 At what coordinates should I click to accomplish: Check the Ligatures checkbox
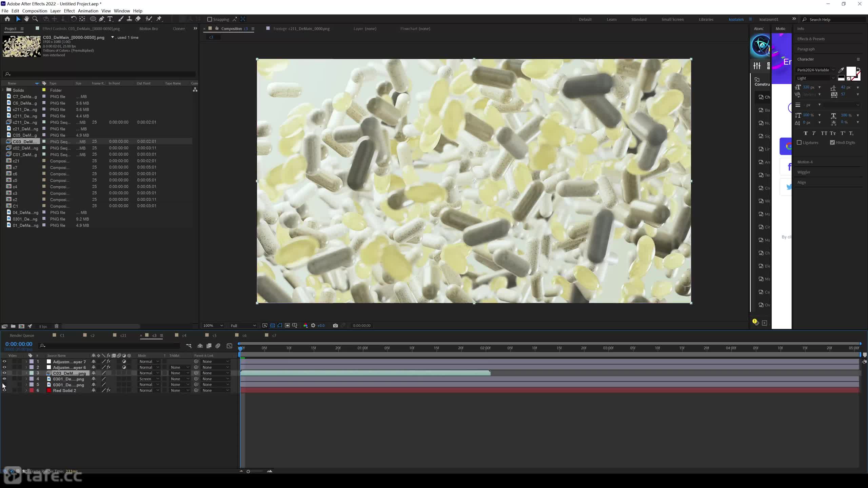click(799, 143)
